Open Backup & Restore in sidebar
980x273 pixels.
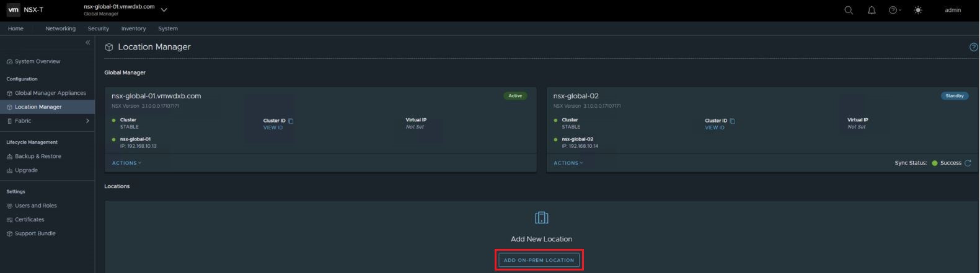click(x=38, y=156)
